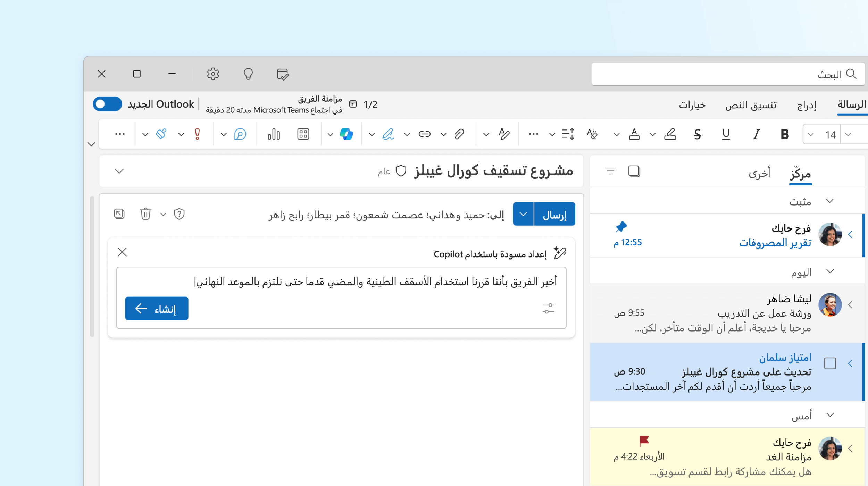Expand the attach file dropdown

pyautogui.click(x=443, y=134)
